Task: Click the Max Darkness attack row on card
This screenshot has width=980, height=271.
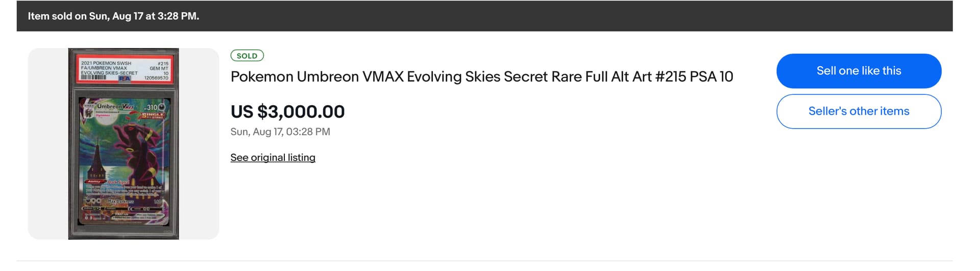Action: pos(124,201)
